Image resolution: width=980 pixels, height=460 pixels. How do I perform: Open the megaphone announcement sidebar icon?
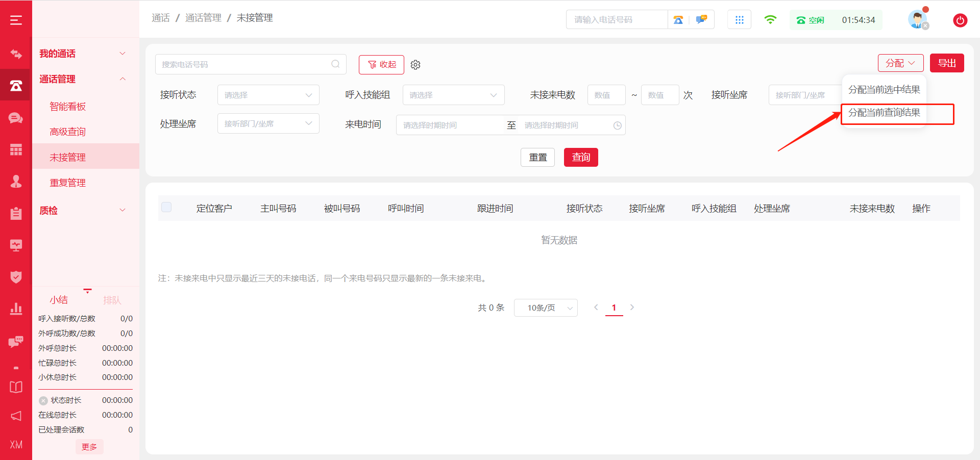click(x=16, y=416)
